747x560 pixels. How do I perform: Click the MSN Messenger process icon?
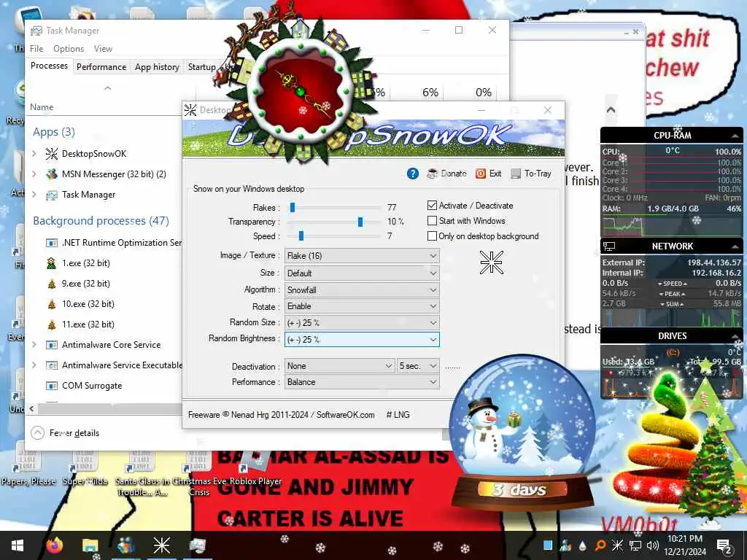(52, 174)
